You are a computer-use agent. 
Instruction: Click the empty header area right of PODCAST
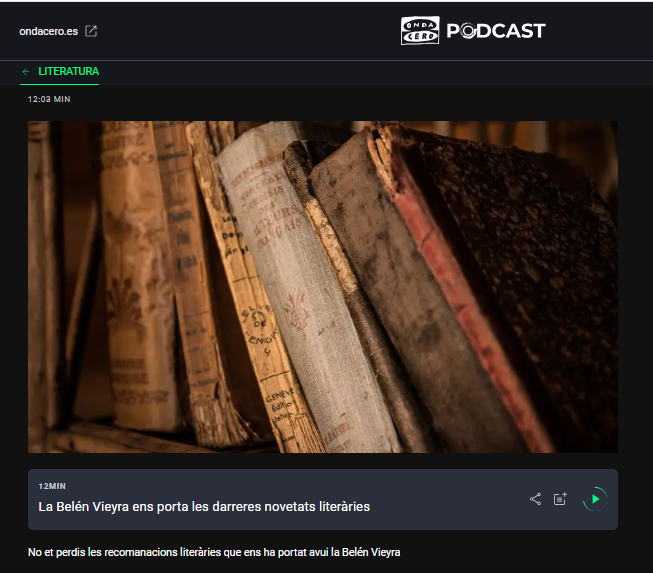600,31
